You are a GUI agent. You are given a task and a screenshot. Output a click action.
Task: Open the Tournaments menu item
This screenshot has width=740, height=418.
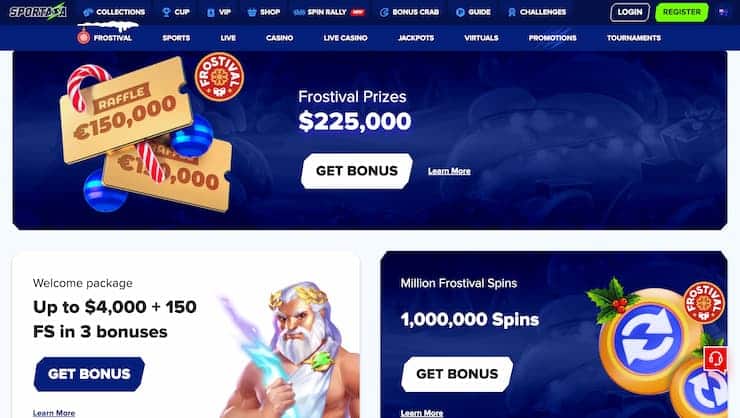[634, 38]
